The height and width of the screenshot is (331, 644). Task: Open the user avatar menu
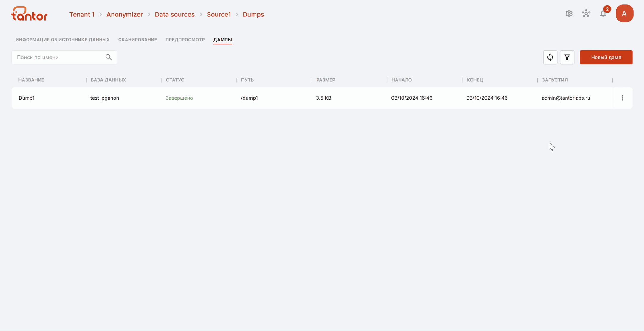[x=624, y=13]
